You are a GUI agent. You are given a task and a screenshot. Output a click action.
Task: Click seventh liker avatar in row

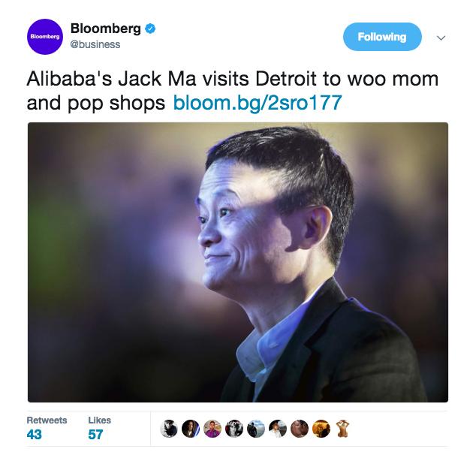pyautogui.click(x=300, y=429)
